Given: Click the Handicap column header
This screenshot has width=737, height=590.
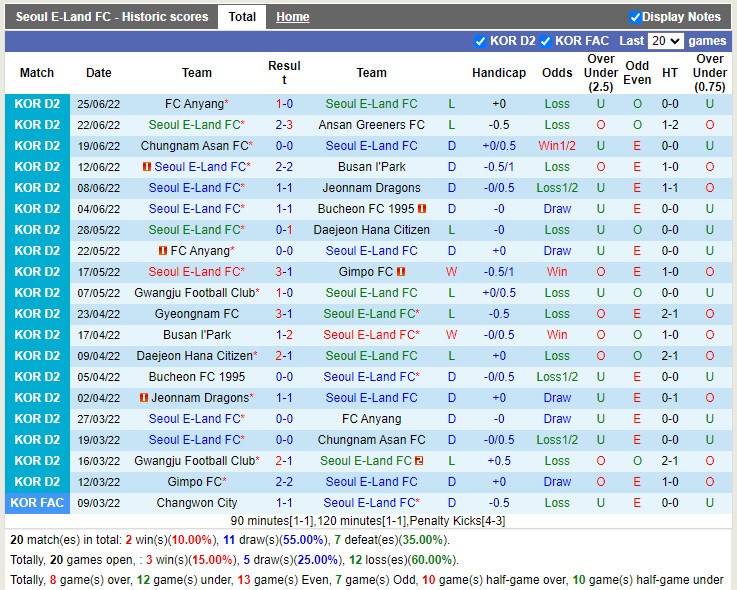Looking at the screenshot, I should point(498,73).
